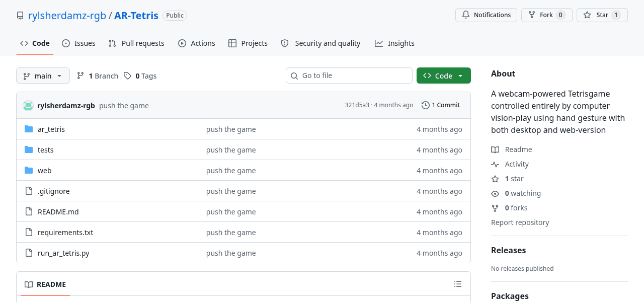644x302 pixels.
Task: Go to the Actions tab
Action: pyautogui.click(x=197, y=43)
